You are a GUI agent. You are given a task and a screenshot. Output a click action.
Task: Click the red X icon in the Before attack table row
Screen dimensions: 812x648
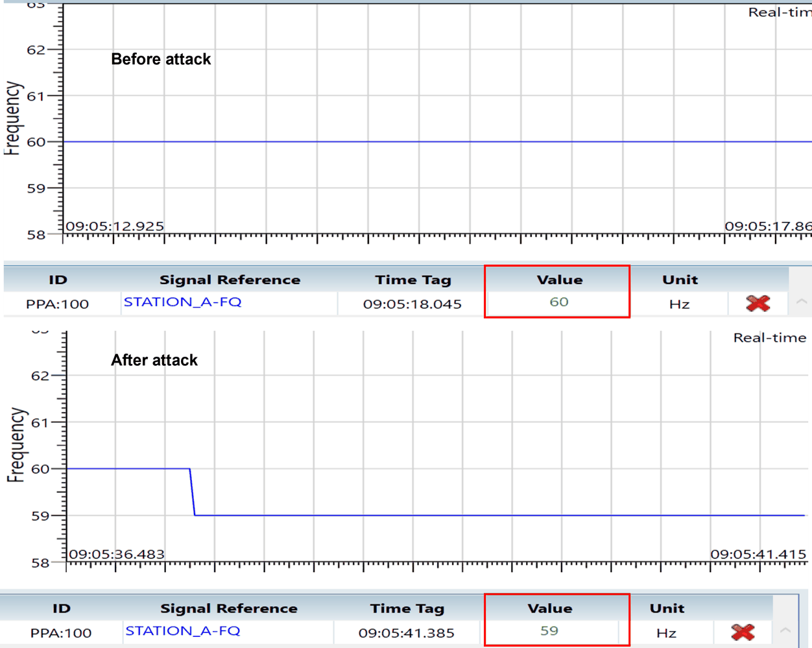point(758,303)
